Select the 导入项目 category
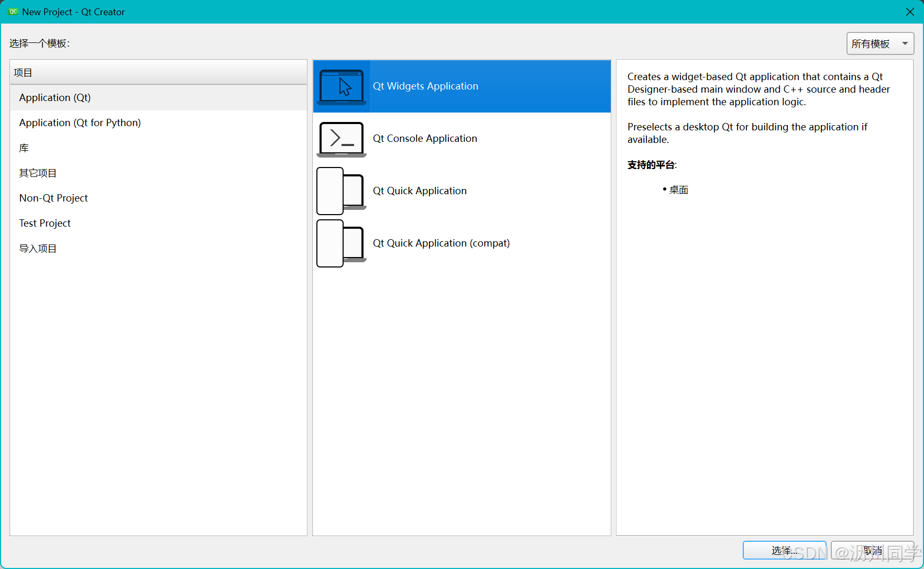The width and height of the screenshot is (924, 569). click(158, 249)
